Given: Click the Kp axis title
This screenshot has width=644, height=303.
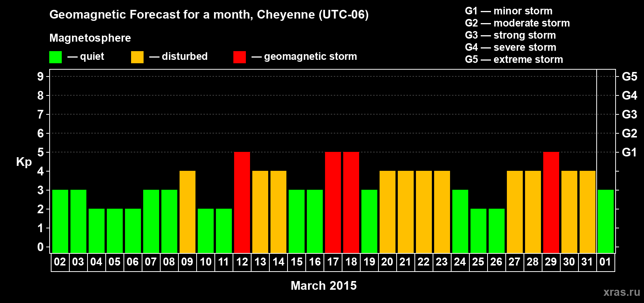Looking at the screenshot, I should [24, 162].
